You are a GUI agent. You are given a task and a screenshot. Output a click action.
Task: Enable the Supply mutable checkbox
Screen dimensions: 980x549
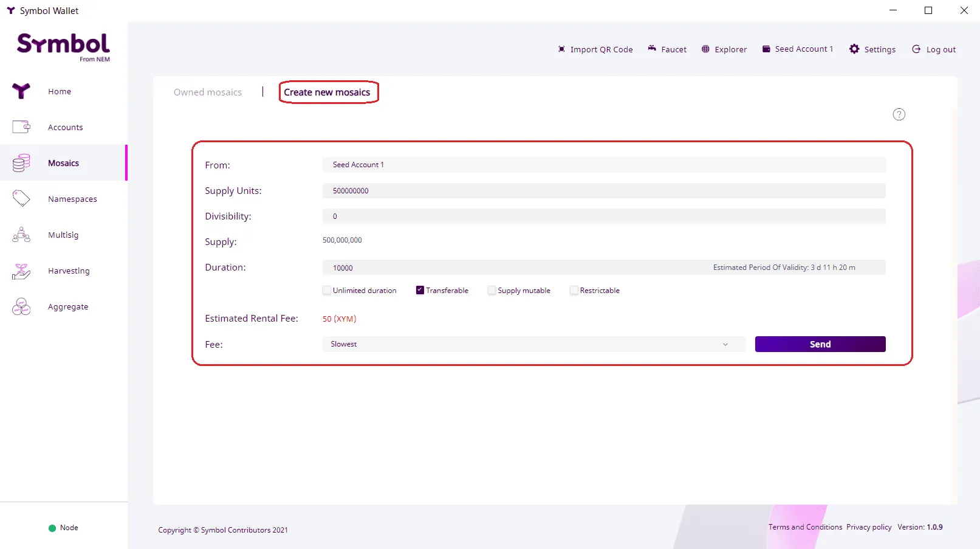492,291
